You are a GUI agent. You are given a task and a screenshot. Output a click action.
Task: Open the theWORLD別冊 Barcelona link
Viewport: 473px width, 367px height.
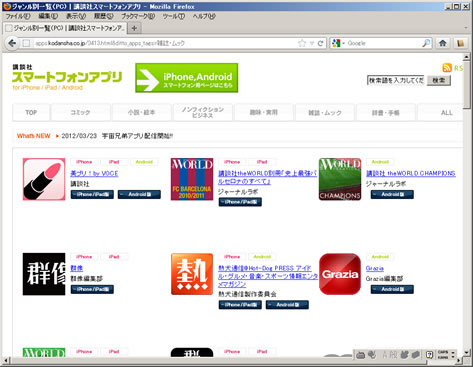(267, 177)
